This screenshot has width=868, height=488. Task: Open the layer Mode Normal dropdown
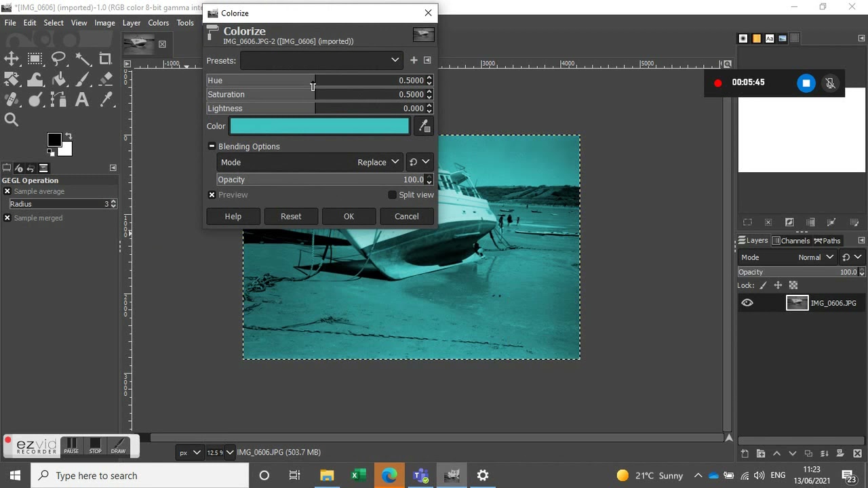tap(788, 258)
